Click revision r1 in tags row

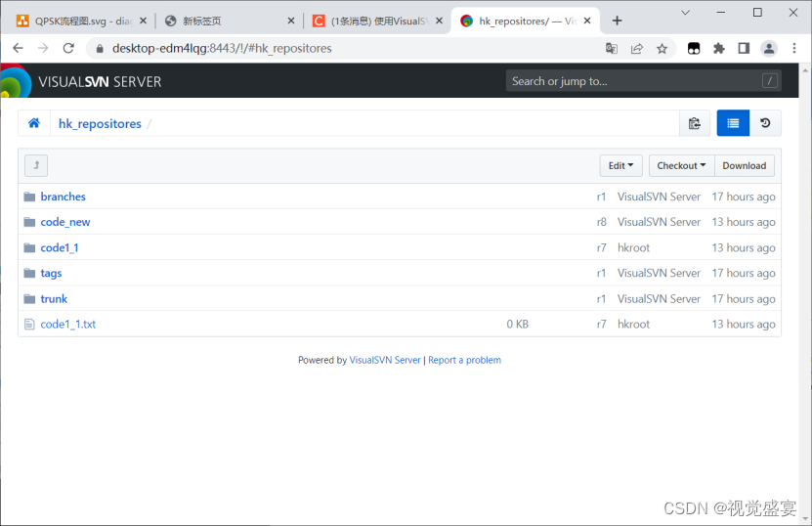[601, 273]
